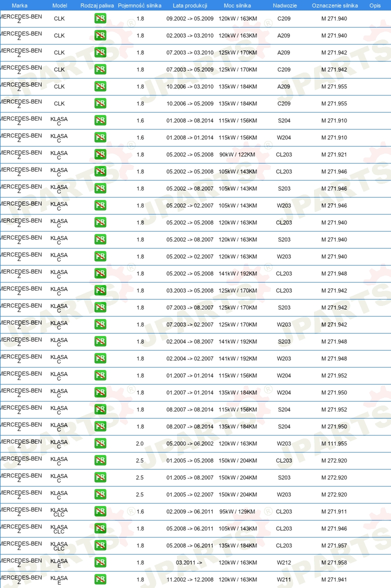Click the 01.2008 -> 08.2014 date cell
Viewport: 391px width, 588px height.
(x=189, y=120)
